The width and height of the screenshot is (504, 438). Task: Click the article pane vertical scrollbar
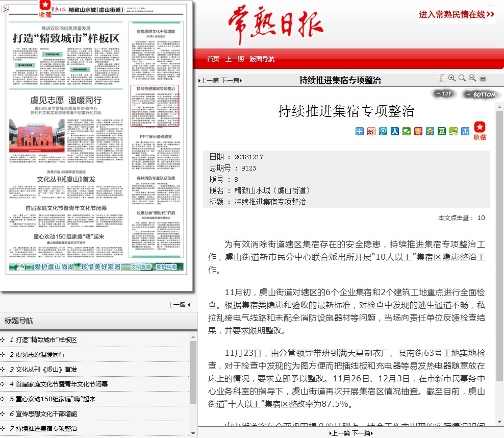pos(500,255)
